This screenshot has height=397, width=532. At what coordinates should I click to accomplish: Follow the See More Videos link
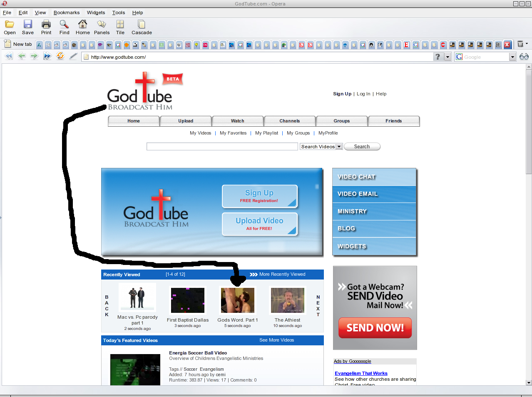(277, 340)
